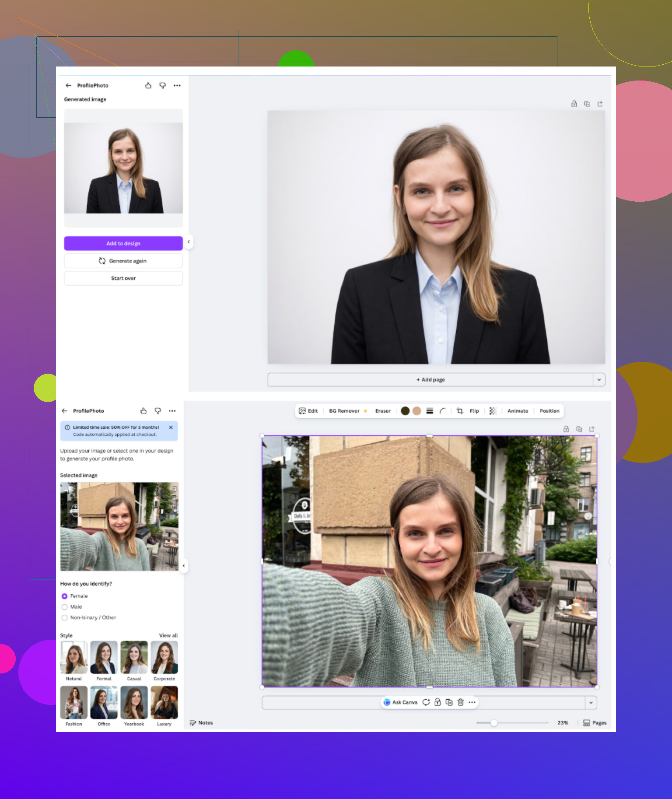Open the Animate menu item
672x799 pixels.
518,411
